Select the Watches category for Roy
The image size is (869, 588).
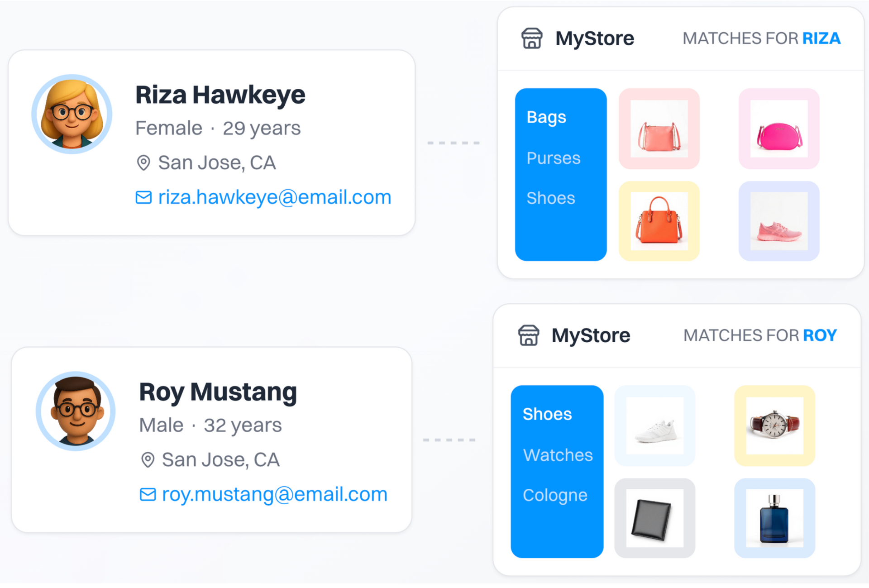[558, 455]
